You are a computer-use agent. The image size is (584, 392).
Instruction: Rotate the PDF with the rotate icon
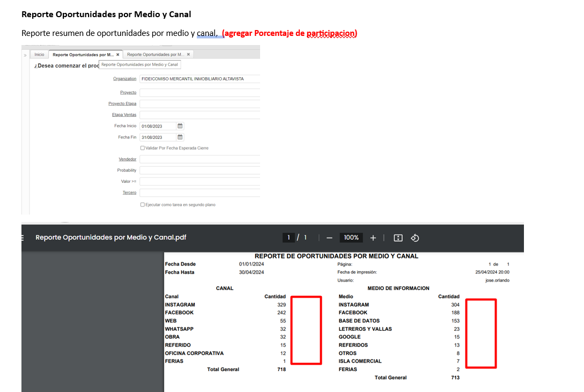click(415, 238)
